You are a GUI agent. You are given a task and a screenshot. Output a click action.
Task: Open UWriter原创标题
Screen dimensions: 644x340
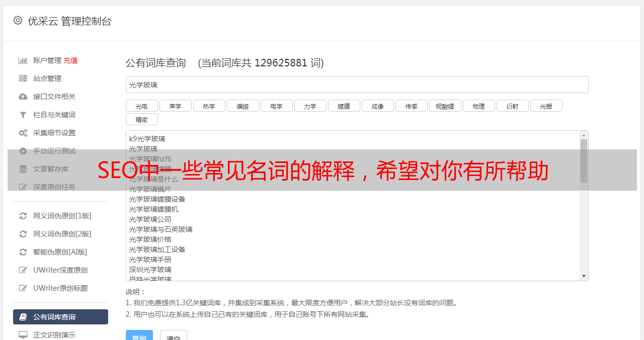(x=60, y=288)
